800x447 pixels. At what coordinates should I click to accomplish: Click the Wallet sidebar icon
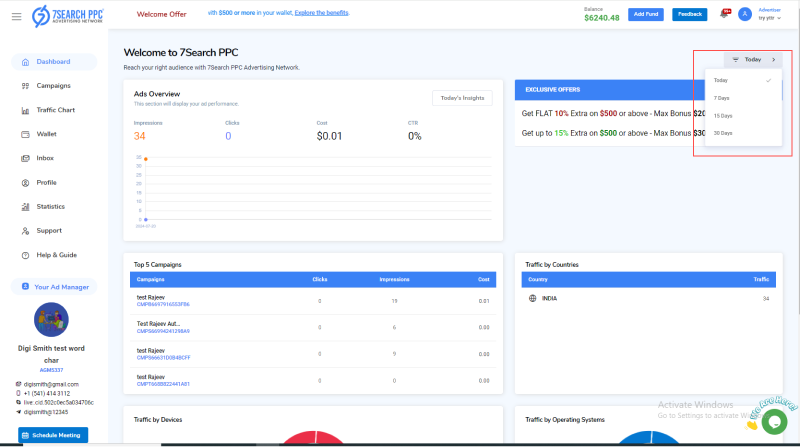pyautogui.click(x=26, y=134)
